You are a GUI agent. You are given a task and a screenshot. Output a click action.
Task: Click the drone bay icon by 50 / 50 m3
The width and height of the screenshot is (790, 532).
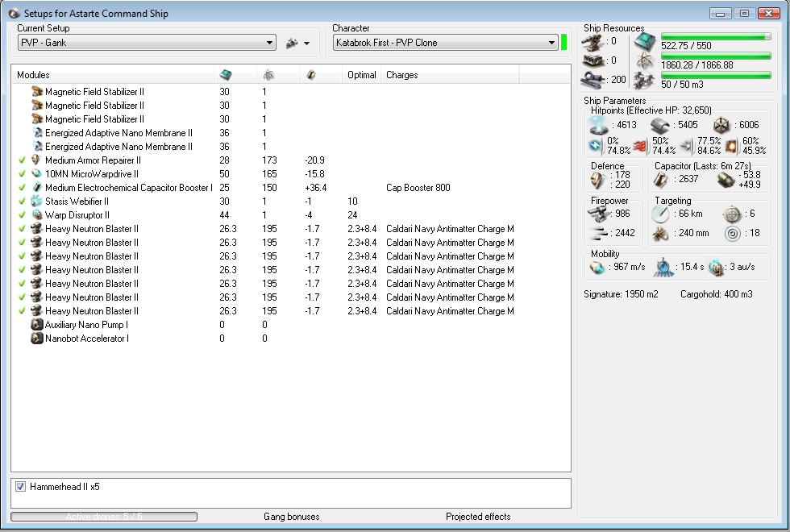644,80
